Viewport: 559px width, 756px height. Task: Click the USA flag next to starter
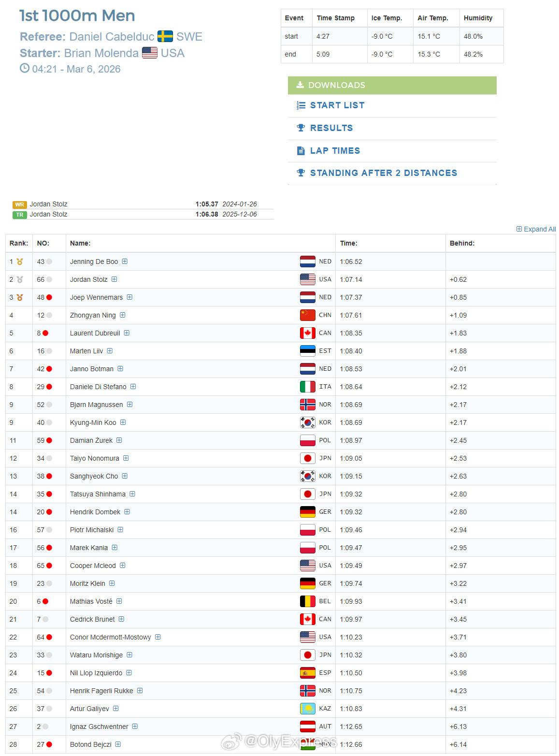[x=150, y=53]
